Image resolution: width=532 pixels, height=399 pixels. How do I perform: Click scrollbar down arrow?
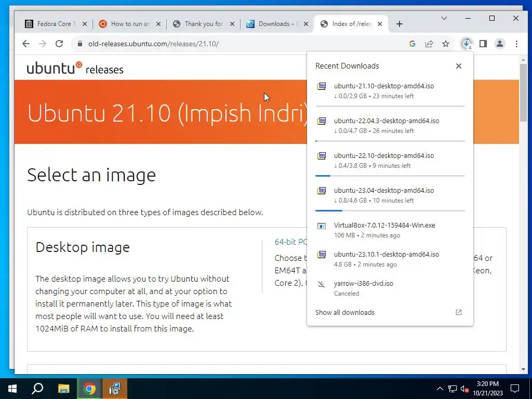[x=523, y=369]
